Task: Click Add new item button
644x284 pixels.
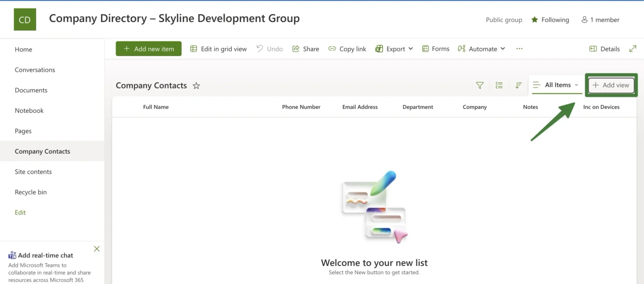Action: 149,49
